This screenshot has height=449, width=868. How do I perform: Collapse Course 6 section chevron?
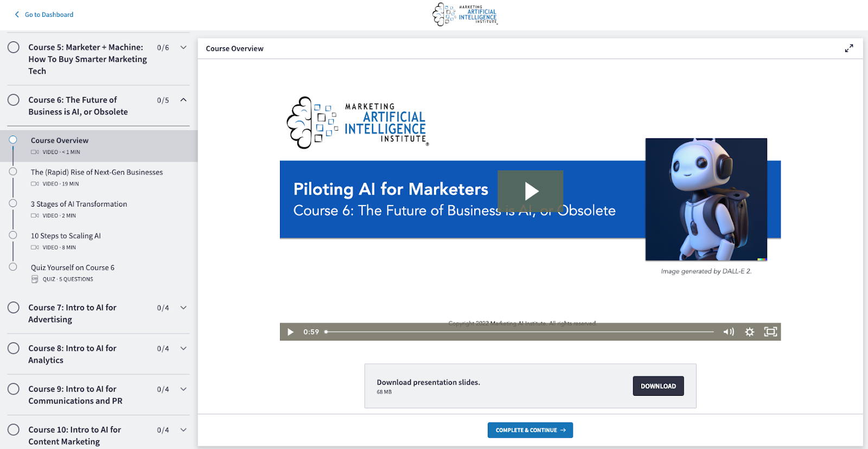pos(183,100)
